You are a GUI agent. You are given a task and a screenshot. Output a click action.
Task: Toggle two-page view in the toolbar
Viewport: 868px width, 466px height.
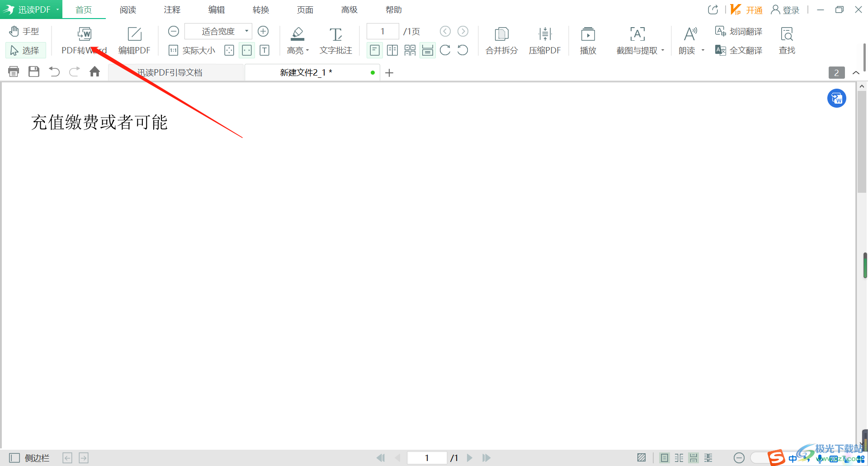tap(392, 50)
